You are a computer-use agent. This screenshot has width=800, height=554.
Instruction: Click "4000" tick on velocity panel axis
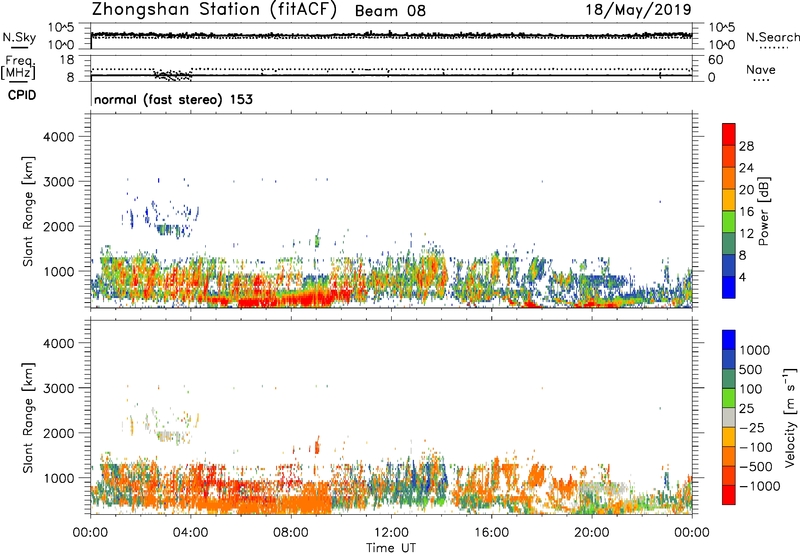pyautogui.click(x=59, y=343)
